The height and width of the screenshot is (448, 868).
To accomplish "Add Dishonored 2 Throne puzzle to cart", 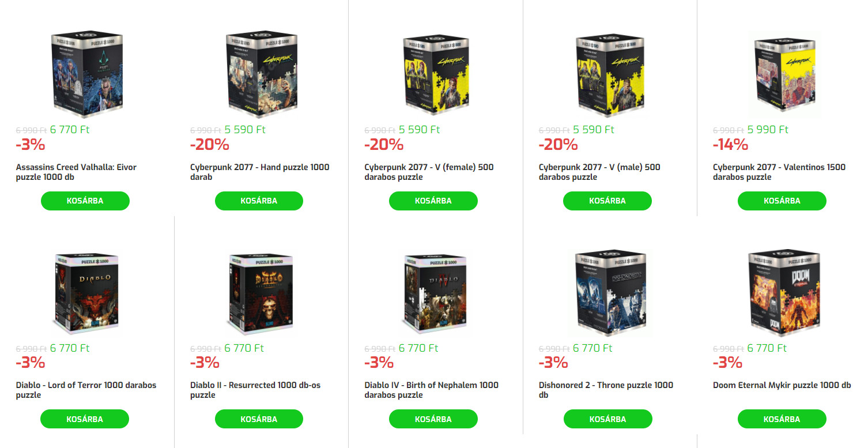I will [x=607, y=419].
